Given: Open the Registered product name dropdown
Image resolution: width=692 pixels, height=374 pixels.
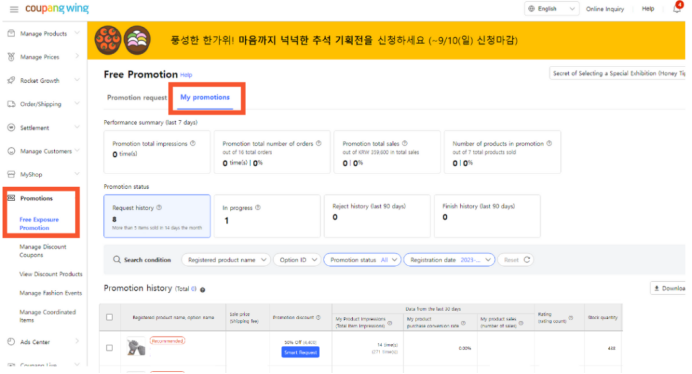Looking at the screenshot, I should (226, 260).
